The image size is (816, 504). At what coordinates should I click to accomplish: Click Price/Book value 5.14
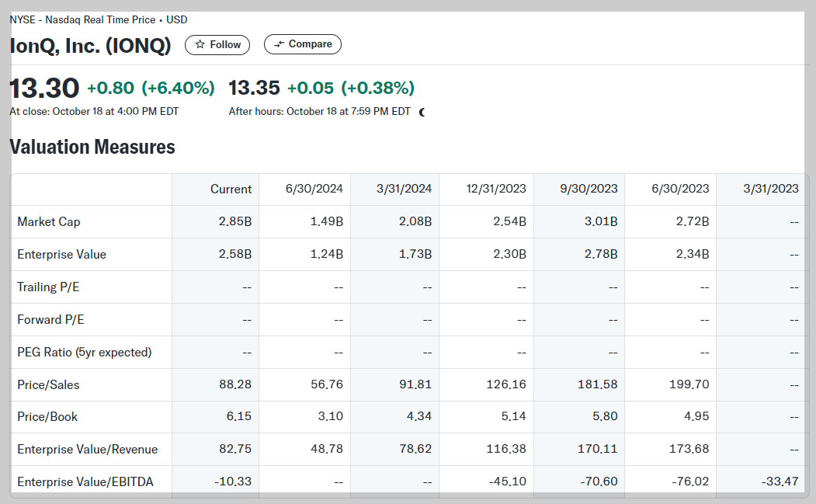click(x=513, y=416)
